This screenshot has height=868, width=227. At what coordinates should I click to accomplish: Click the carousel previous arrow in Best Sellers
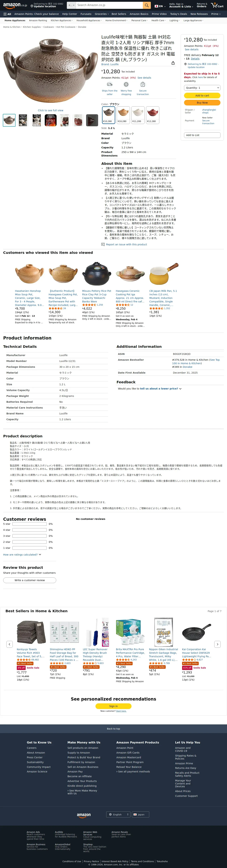click(x=9, y=644)
